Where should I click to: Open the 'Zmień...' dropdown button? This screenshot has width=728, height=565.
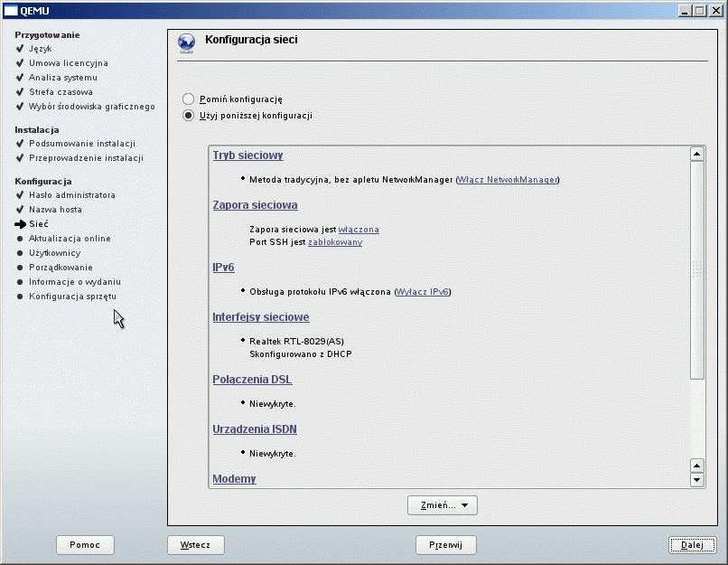click(442, 505)
